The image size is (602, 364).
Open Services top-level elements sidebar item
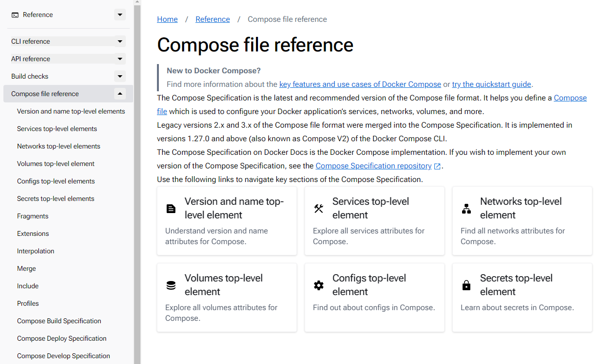57,129
